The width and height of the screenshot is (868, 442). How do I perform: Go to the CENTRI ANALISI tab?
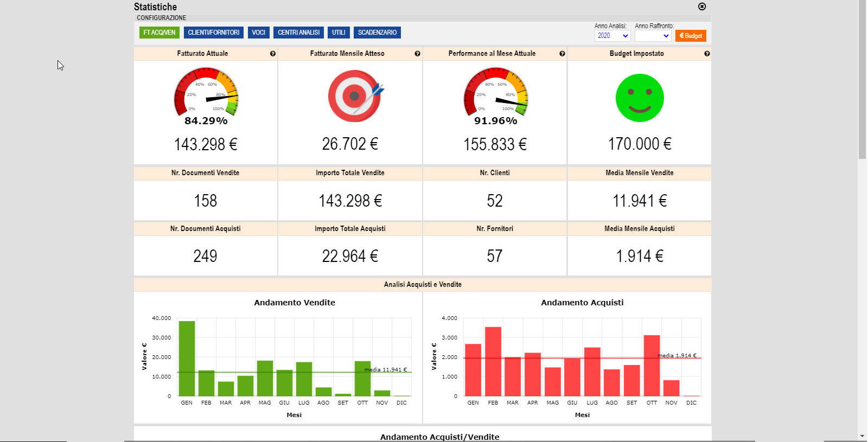tap(298, 33)
